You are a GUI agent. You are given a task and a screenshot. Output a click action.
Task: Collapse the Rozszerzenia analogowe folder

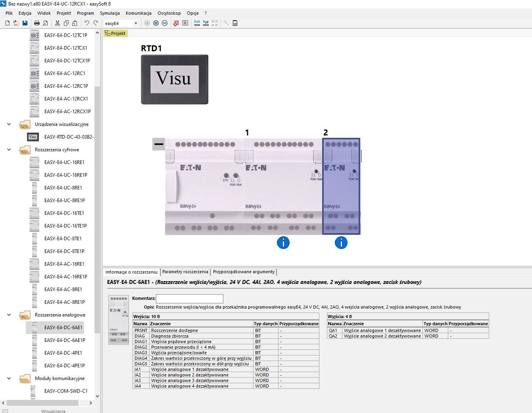coord(9,315)
